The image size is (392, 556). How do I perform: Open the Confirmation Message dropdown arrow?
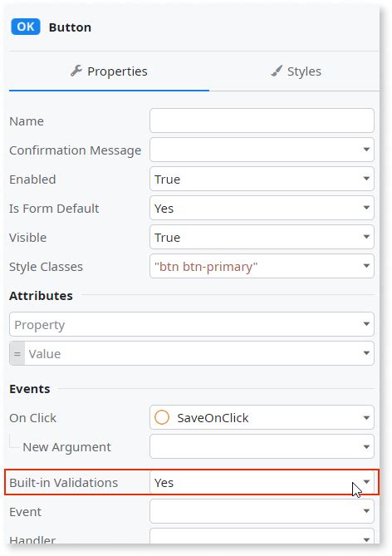click(x=366, y=150)
